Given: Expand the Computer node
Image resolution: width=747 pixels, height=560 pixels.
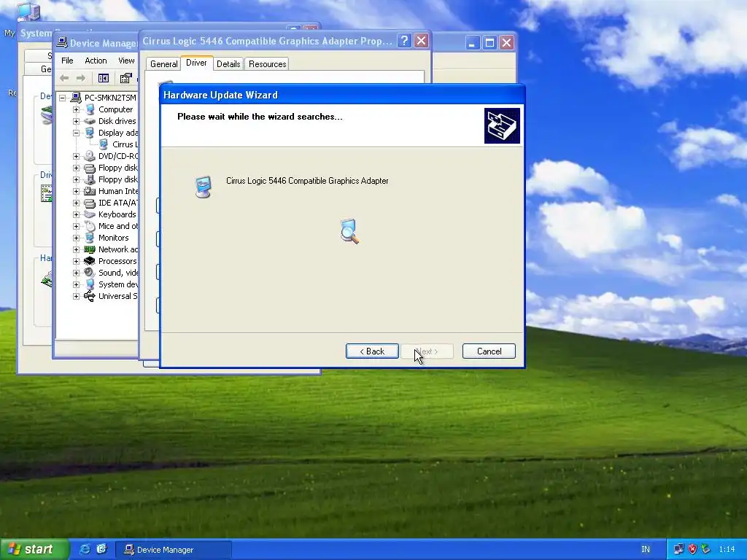Looking at the screenshot, I should [x=76, y=109].
